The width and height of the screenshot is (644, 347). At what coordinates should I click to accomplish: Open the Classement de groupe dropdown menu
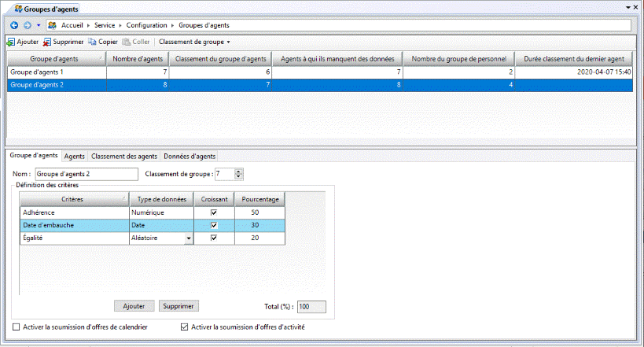point(194,42)
